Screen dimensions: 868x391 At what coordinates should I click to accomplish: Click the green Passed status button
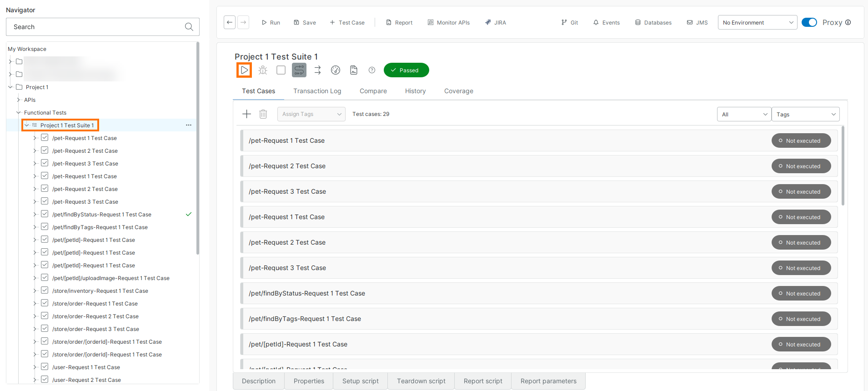[406, 70]
